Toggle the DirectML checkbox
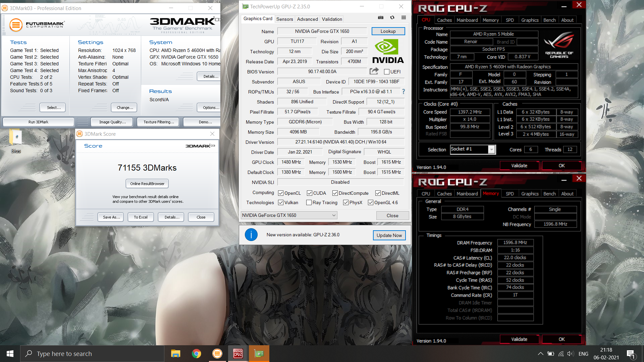Image resolution: width=644 pixels, height=362 pixels. (378, 193)
